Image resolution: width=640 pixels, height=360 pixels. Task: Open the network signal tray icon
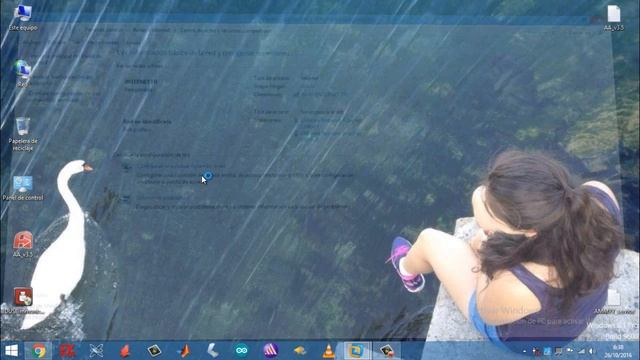(581, 351)
